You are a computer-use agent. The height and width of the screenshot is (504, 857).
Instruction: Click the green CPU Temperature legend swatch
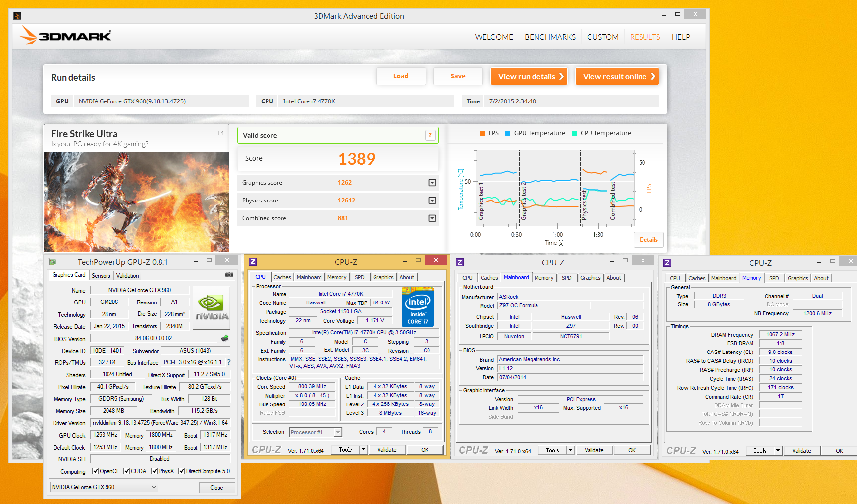[x=574, y=133]
